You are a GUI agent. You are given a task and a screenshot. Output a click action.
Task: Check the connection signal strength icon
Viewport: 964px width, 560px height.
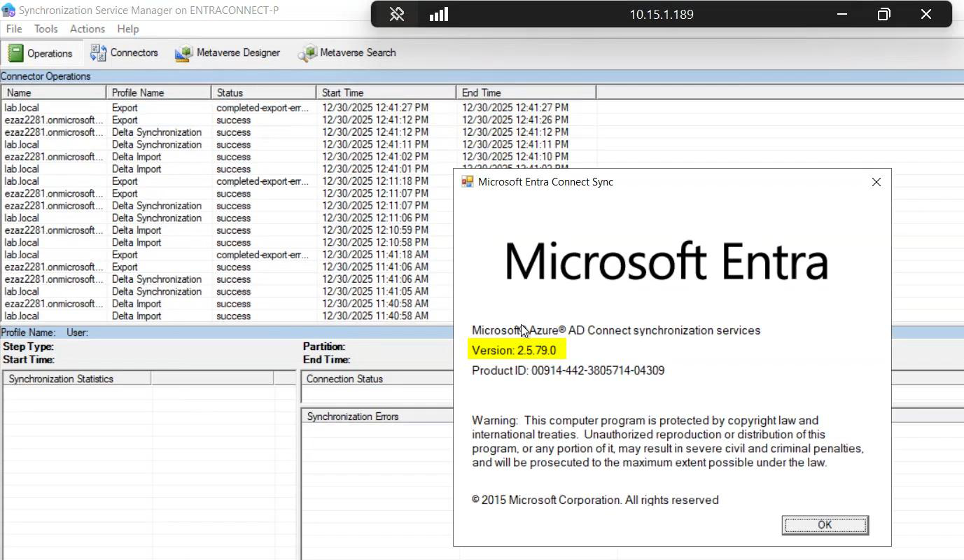(439, 14)
